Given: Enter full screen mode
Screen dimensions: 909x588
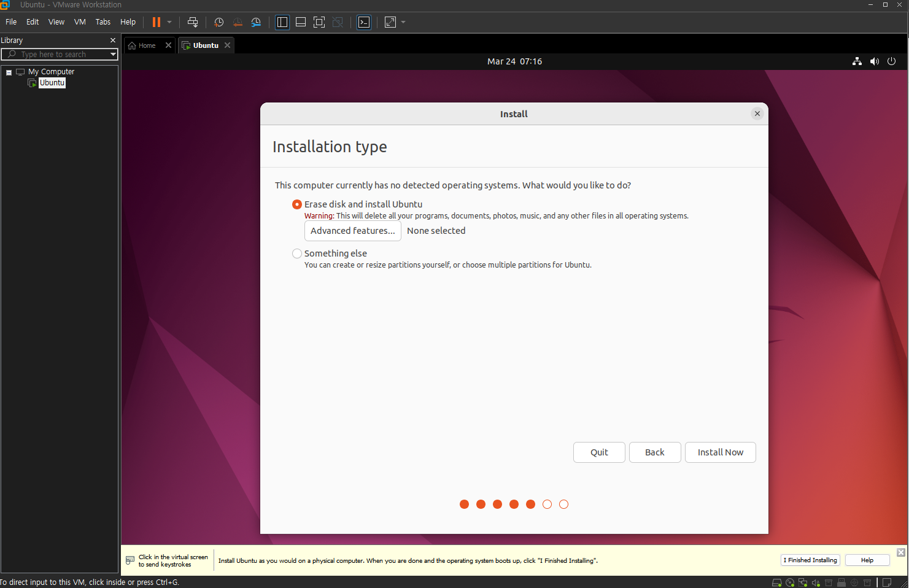Looking at the screenshot, I should coord(319,22).
